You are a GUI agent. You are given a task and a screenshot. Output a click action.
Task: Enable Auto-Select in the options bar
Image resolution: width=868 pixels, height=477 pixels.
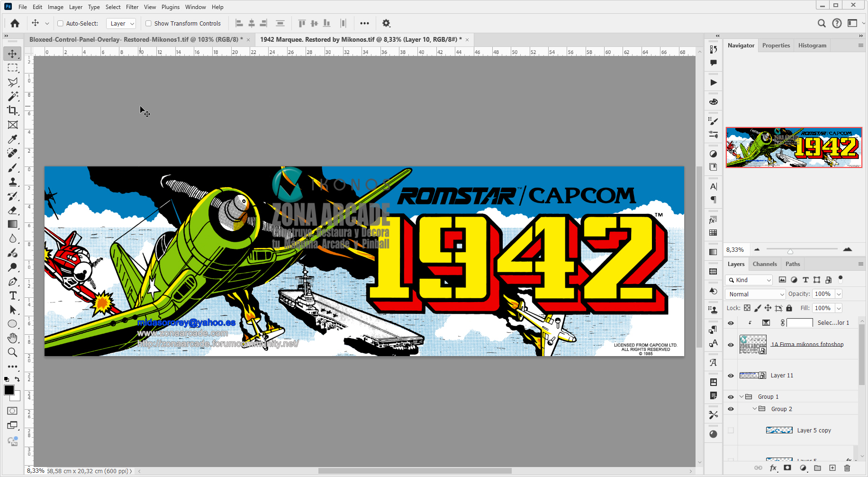click(61, 23)
